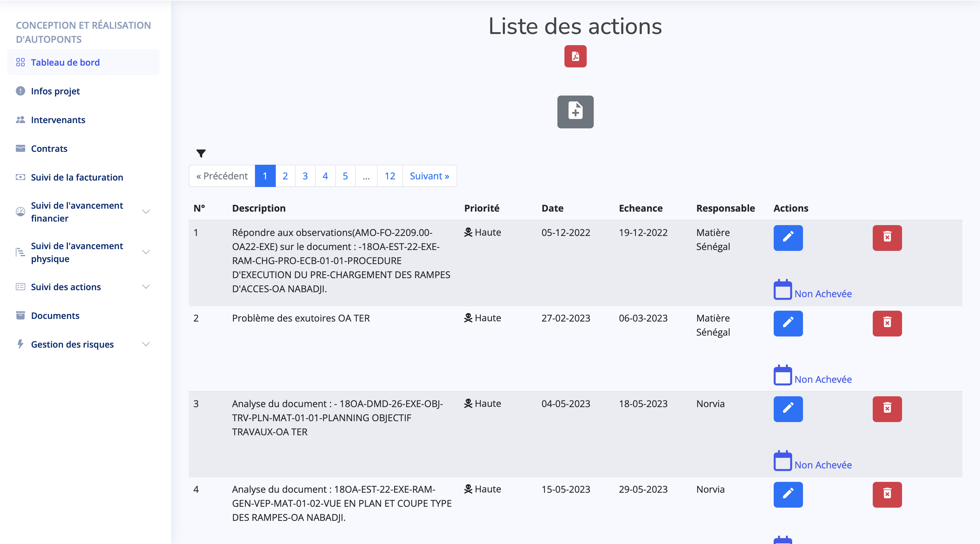
Task: Open Tableau de bord in the sidebar
Action: tap(83, 62)
